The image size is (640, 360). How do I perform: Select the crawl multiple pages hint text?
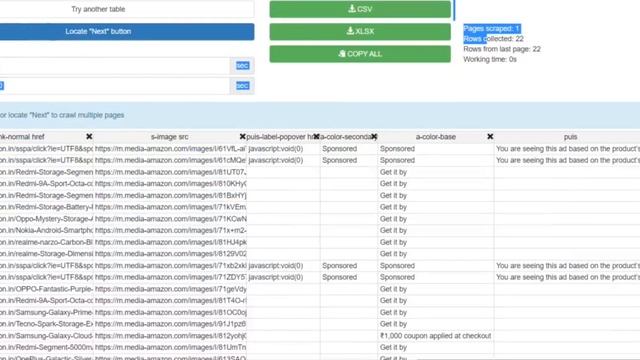coord(62,115)
